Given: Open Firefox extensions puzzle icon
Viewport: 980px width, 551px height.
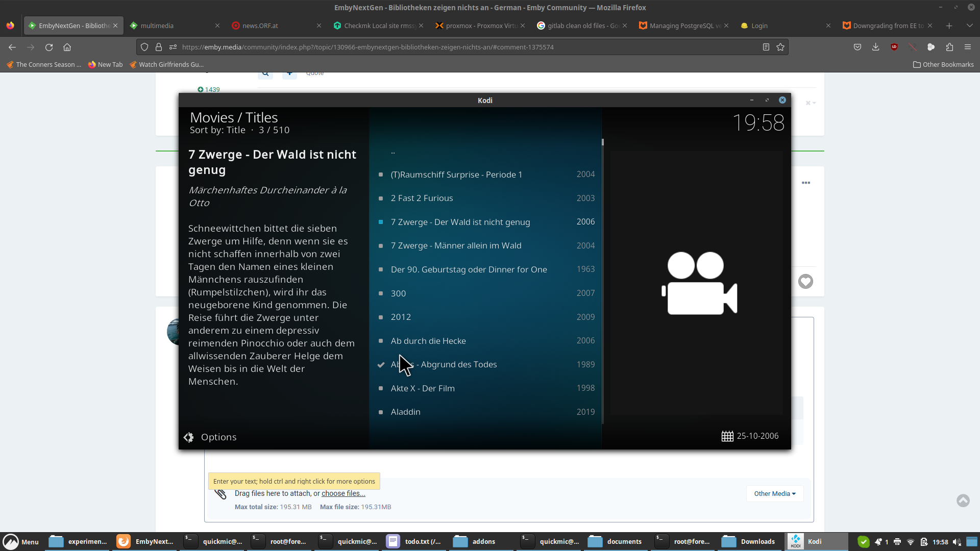Looking at the screenshot, I should (949, 47).
